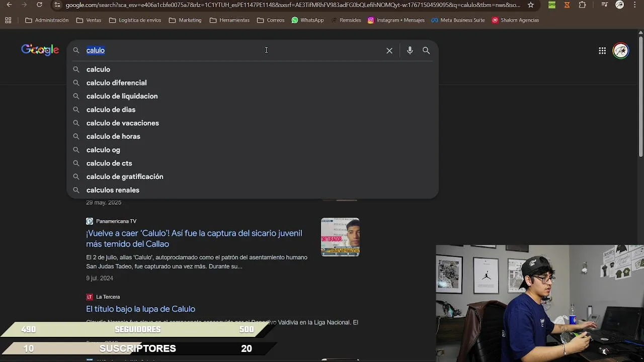The width and height of the screenshot is (644, 362).
Task: Go to Google home via logo
Action: [40, 50]
